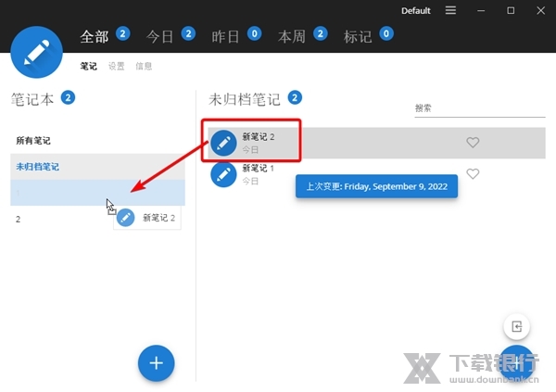Close the application window
Image resolution: width=556 pixels, height=392 pixels.
[x=540, y=10]
